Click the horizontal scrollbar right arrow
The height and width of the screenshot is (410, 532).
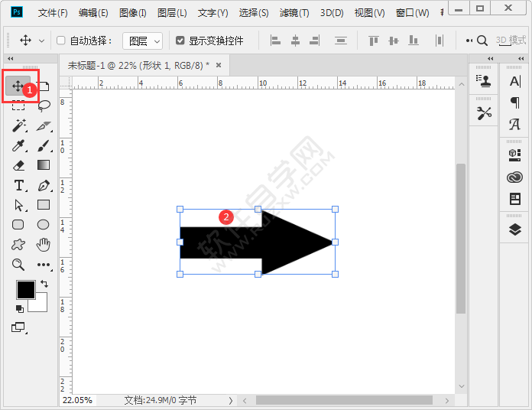(447, 401)
